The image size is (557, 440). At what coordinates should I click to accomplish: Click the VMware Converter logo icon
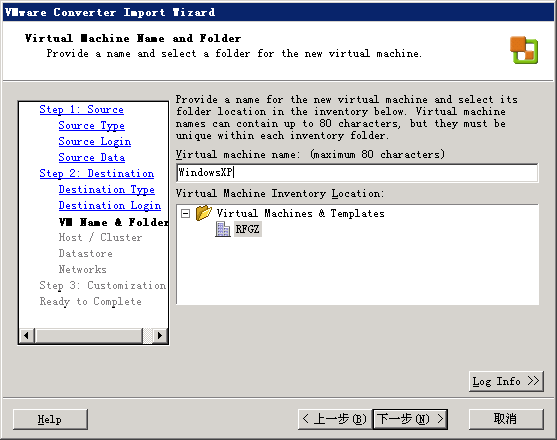tap(524, 50)
